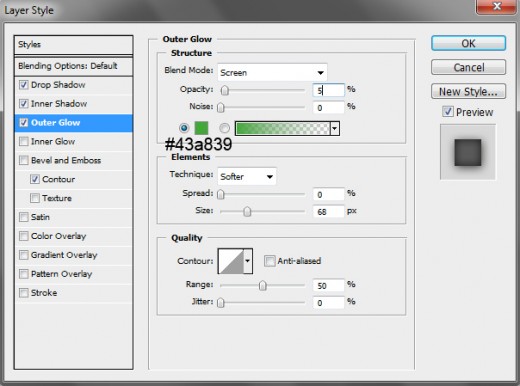Toggle the Contour checkbox under Bevel
The image size is (520, 386).
point(35,179)
